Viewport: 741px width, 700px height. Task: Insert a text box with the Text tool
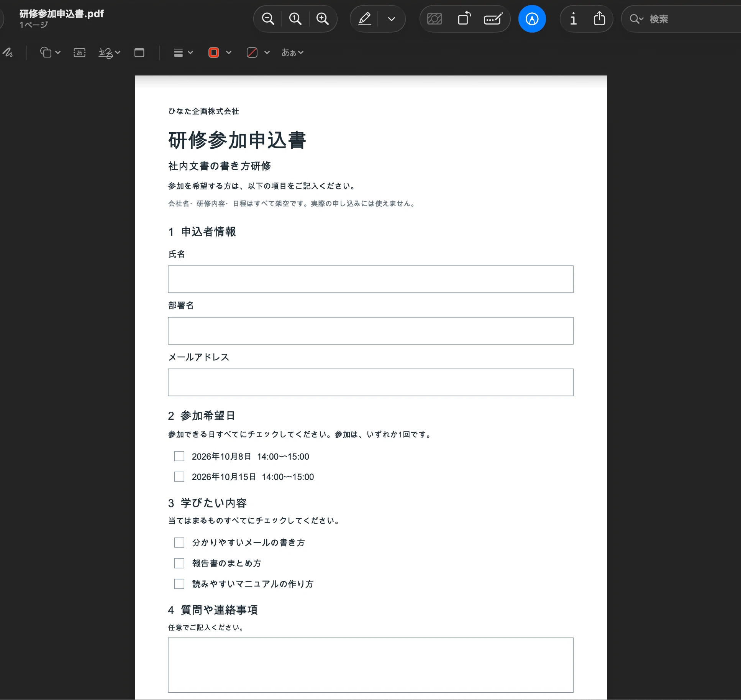tap(79, 53)
